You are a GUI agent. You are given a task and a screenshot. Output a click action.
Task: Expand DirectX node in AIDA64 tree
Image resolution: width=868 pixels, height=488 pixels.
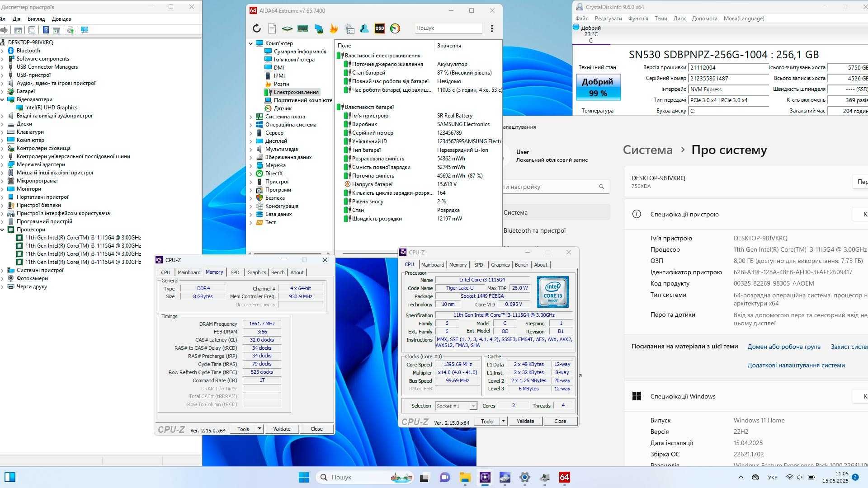tap(251, 174)
